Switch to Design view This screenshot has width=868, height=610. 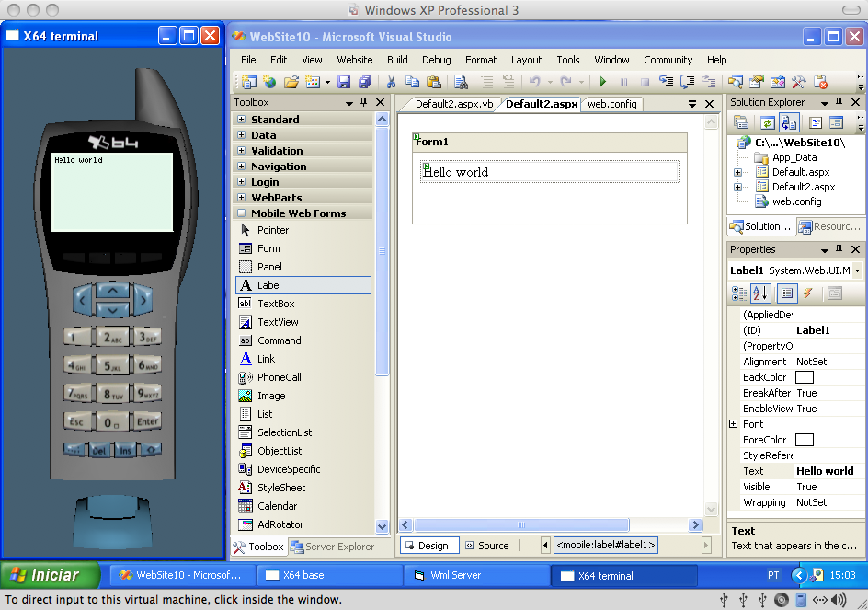pyautogui.click(x=428, y=546)
